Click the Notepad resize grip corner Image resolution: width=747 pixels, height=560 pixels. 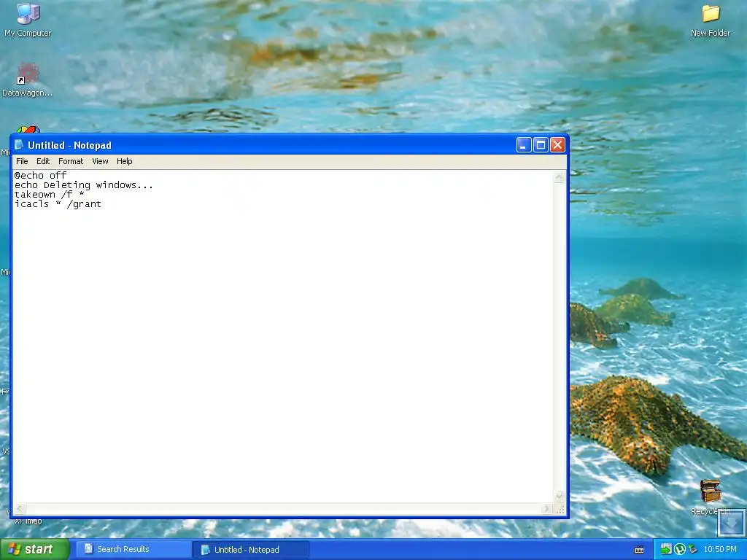point(560,510)
